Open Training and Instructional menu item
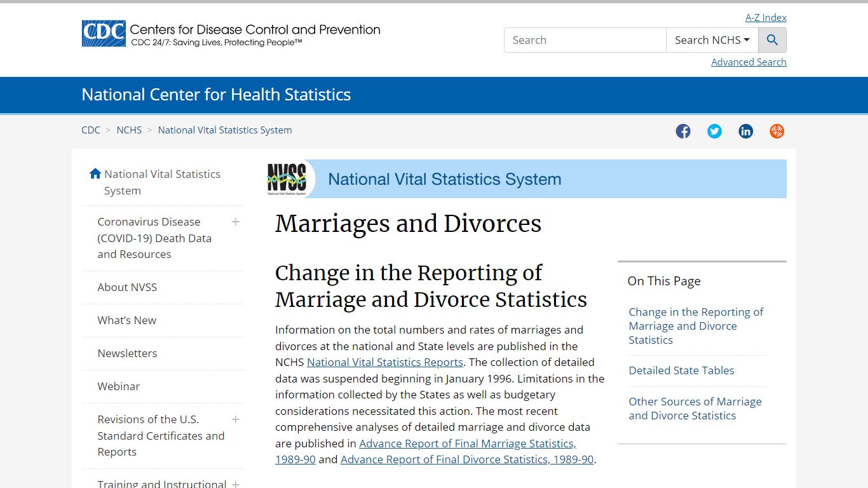868x488 pixels. [161, 484]
